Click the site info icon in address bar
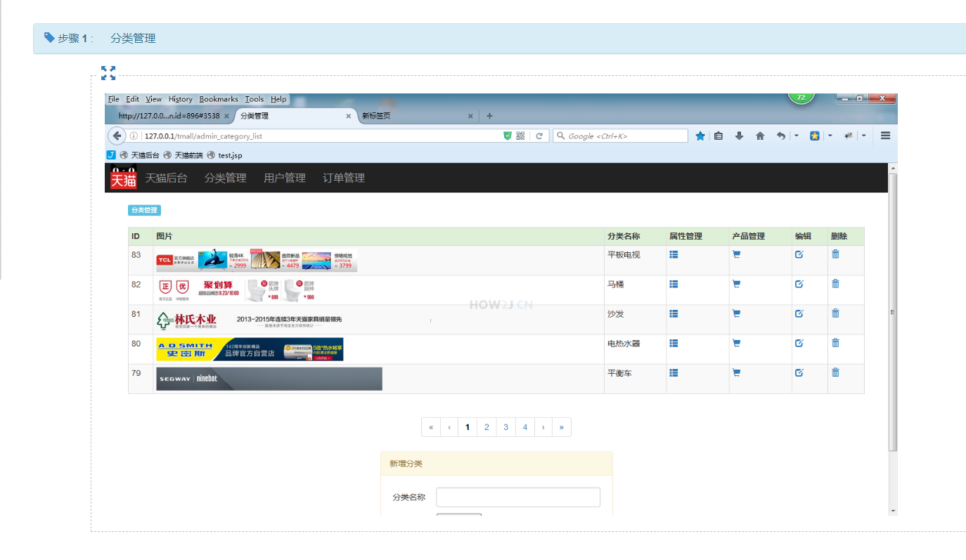 pyautogui.click(x=134, y=136)
